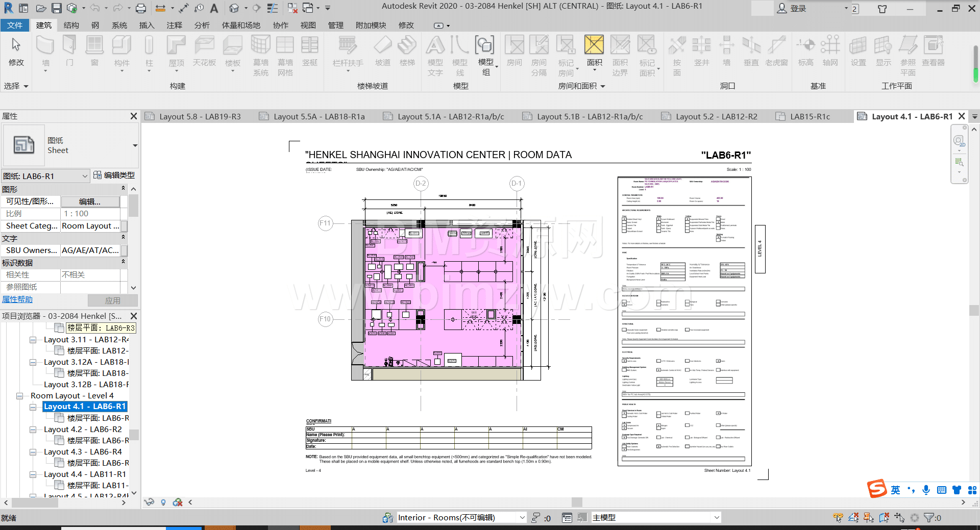Toggle the select links status bar icon

pyautogui.click(x=838, y=518)
